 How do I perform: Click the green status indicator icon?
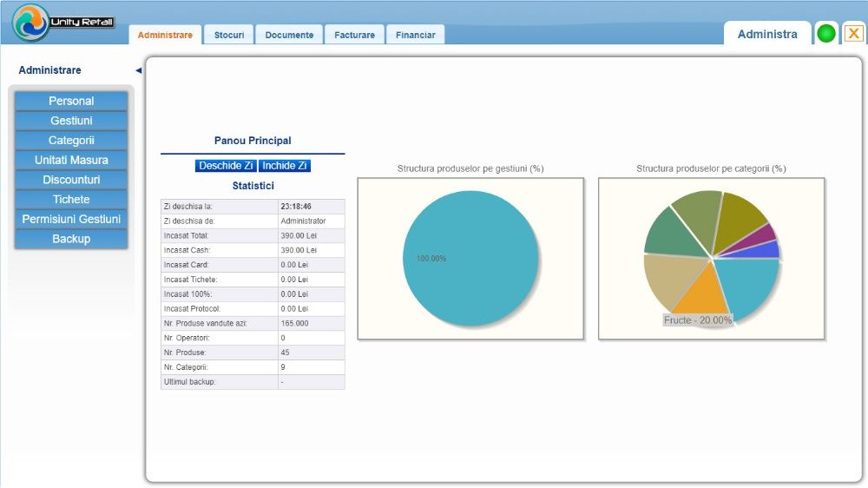[826, 34]
